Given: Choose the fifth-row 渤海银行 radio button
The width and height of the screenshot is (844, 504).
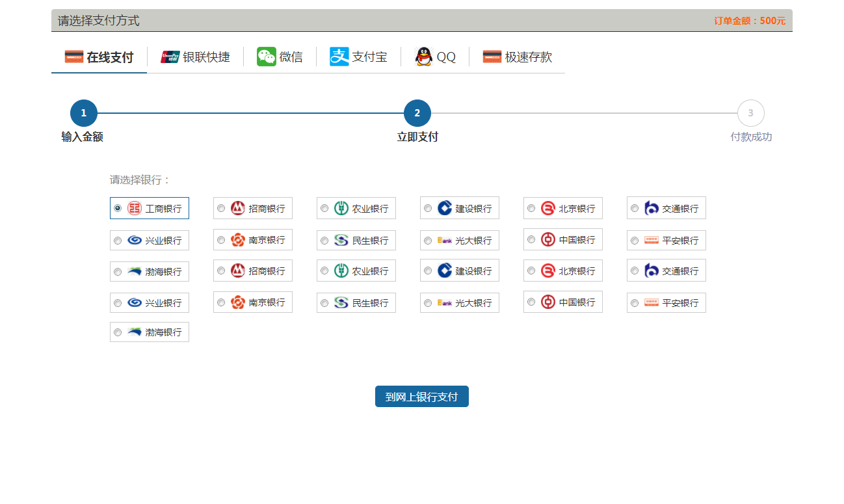Looking at the screenshot, I should pyautogui.click(x=118, y=332).
